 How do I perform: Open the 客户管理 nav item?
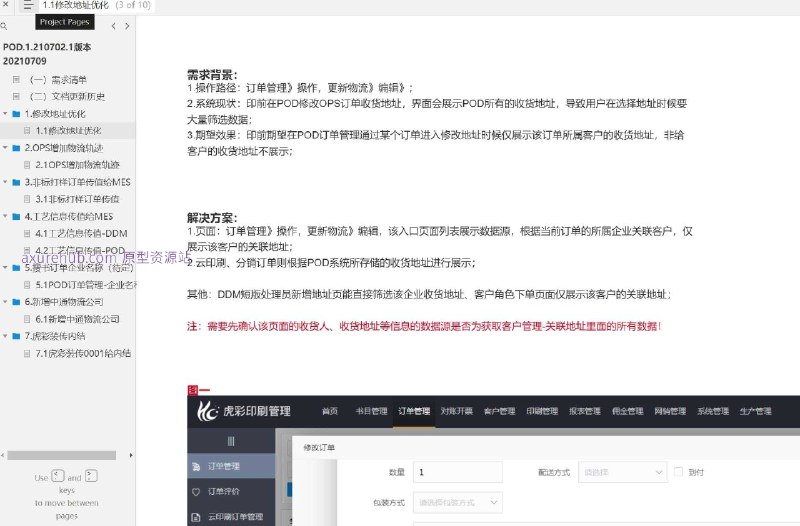(499, 411)
